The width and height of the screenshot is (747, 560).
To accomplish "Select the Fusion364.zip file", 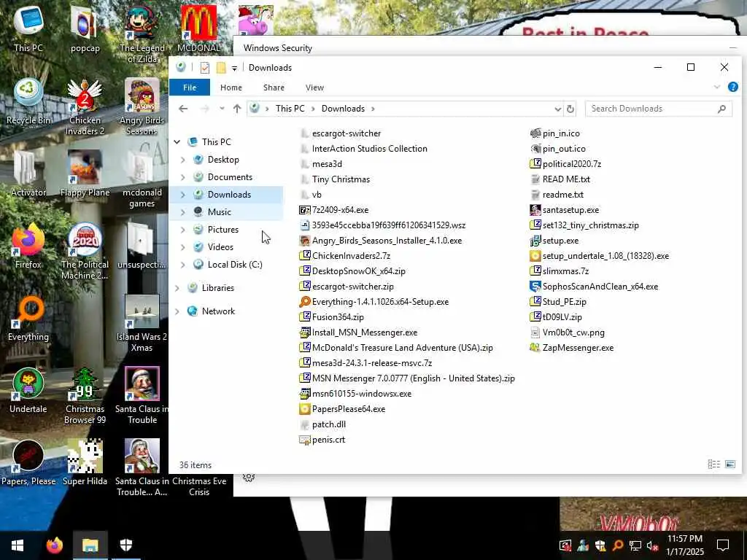I will pyautogui.click(x=332, y=317).
